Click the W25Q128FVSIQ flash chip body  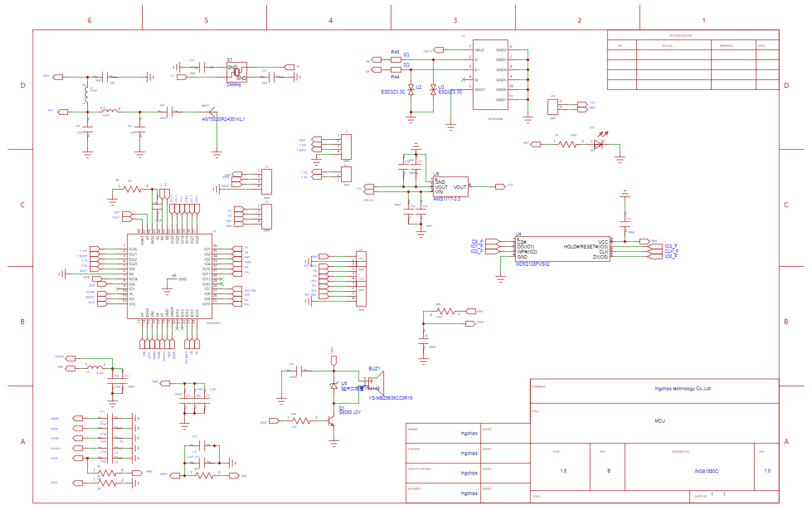pyautogui.click(x=563, y=249)
